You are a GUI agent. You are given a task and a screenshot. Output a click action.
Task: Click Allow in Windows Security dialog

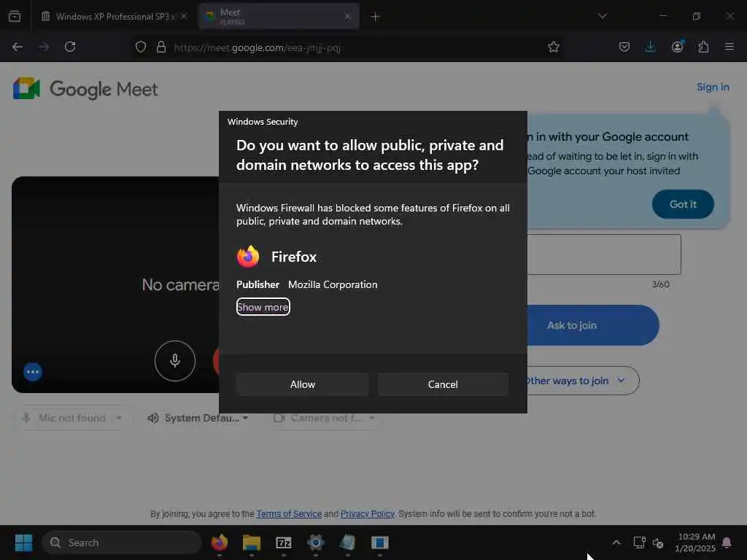(303, 384)
